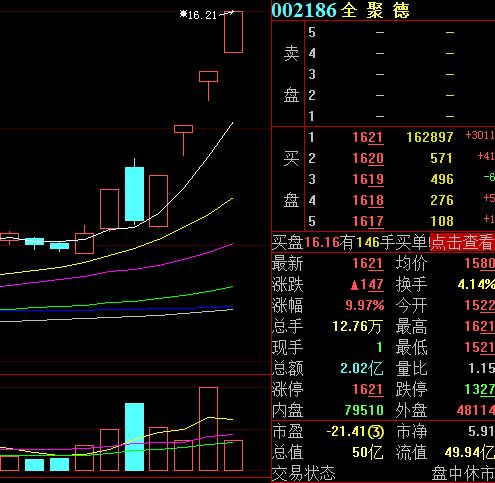Select buy level 5 price 1617
The height and width of the screenshot is (483, 495).
[368, 221]
